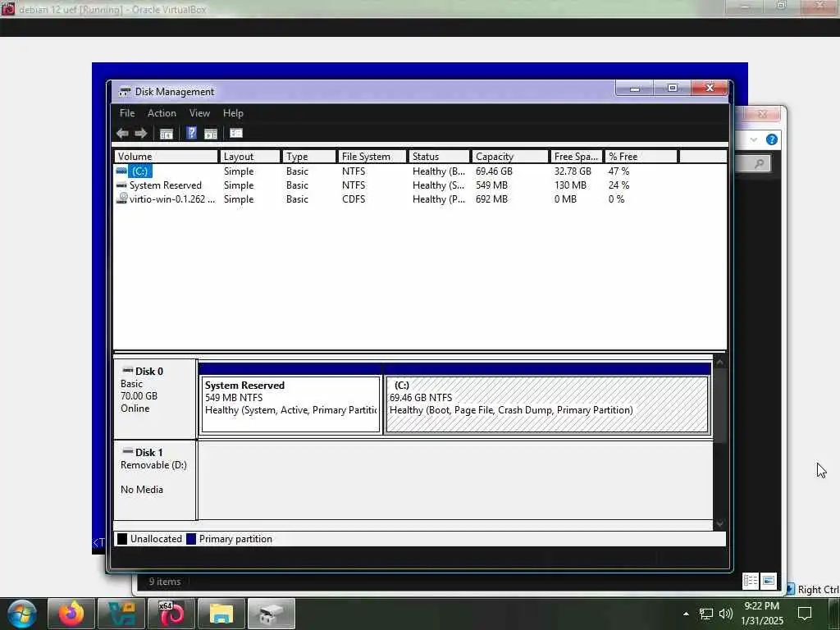Click the search magnifier in background Explorer window

coord(759,163)
